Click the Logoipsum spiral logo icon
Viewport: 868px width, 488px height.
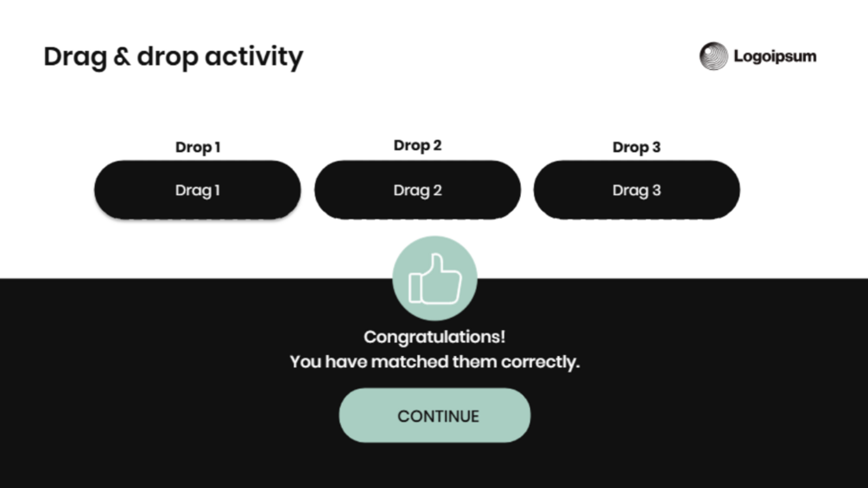713,56
